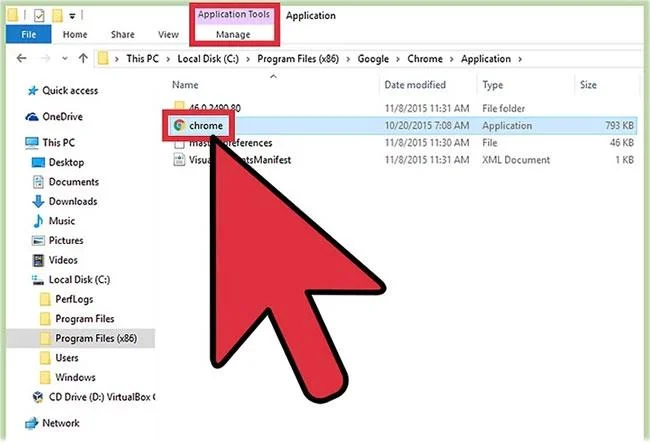Go up one folder level arrow
Viewport: 650px width, 444px height.
pos(83,58)
